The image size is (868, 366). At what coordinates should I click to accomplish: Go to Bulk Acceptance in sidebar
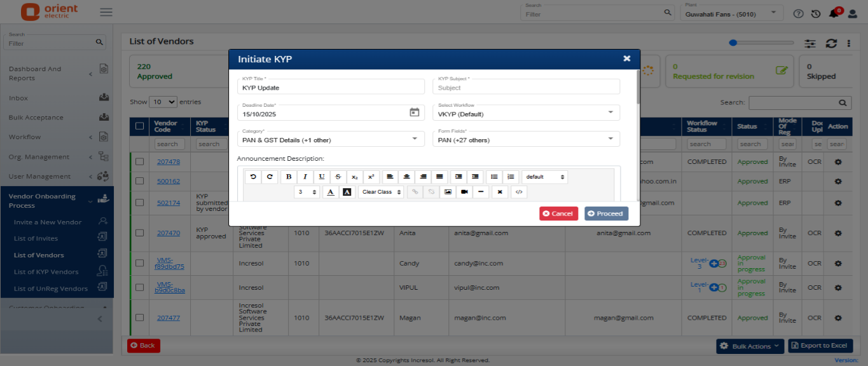pos(36,118)
